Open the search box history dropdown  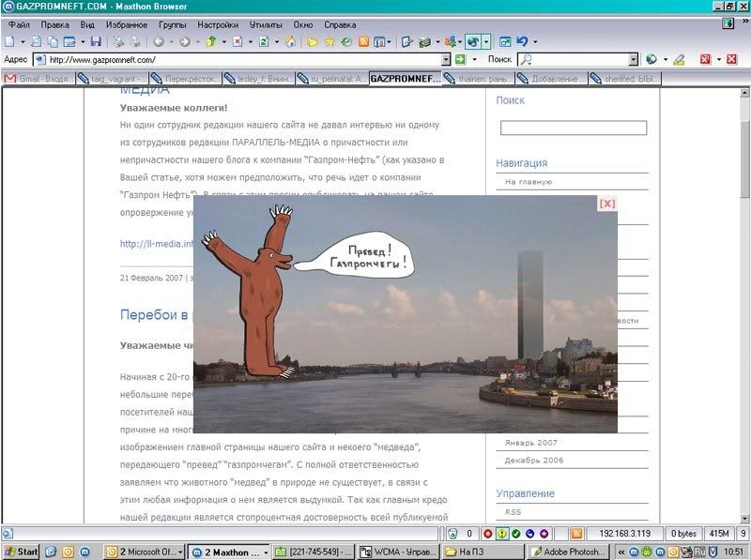(634, 59)
